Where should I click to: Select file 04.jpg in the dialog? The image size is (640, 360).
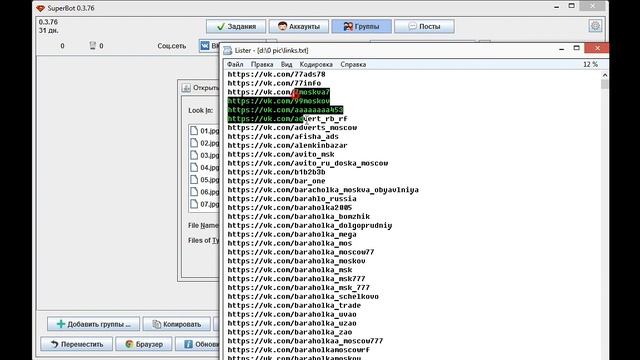pyautogui.click(x=205, y=168)
